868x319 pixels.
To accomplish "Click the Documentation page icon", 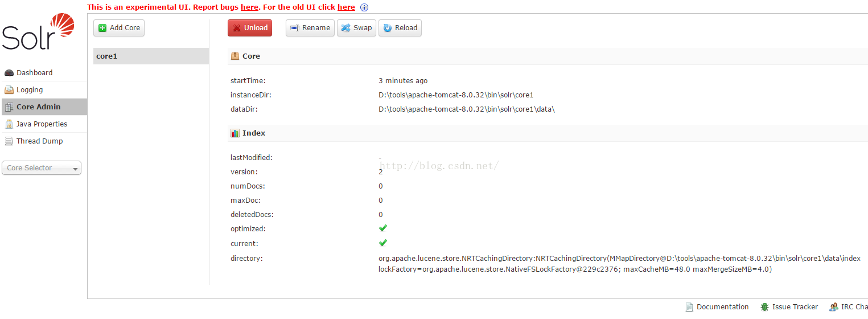I will (x=689, y=307).
